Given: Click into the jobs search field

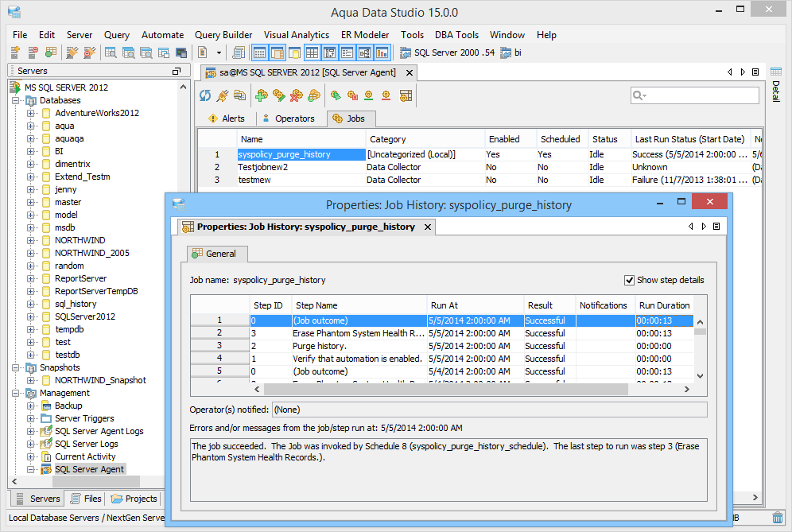Looking at the screenshot, I should tap(695, 95).
